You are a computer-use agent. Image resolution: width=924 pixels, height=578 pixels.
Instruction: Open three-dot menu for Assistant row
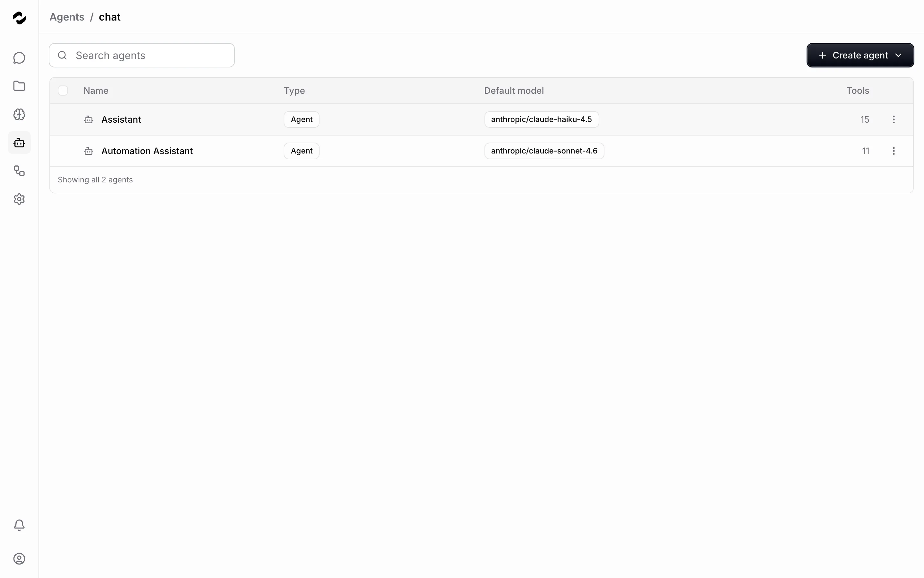pyautogui.click(x=894, y=120)
